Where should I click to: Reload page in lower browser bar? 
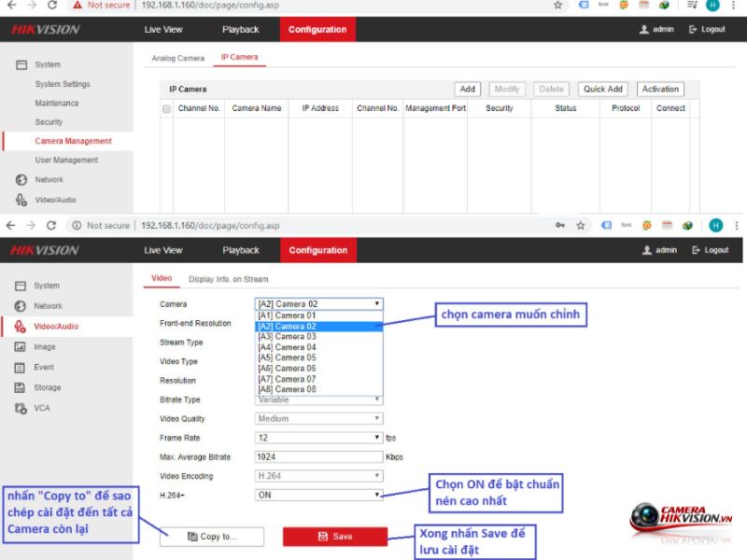[51, 225]
